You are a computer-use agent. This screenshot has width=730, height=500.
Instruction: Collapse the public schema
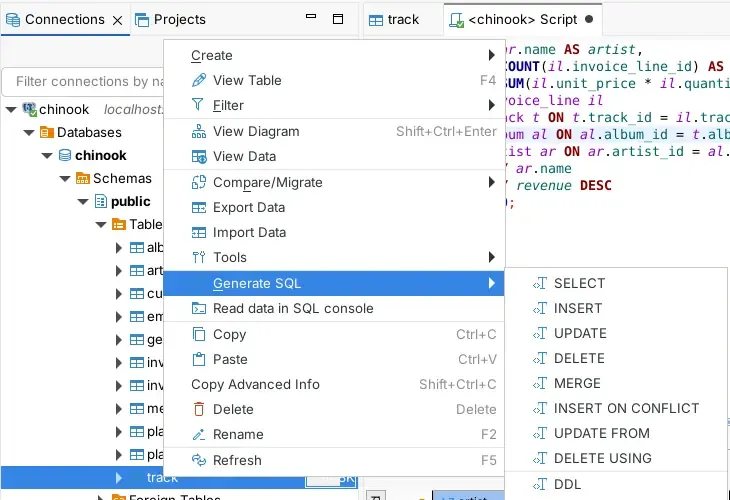83,202
